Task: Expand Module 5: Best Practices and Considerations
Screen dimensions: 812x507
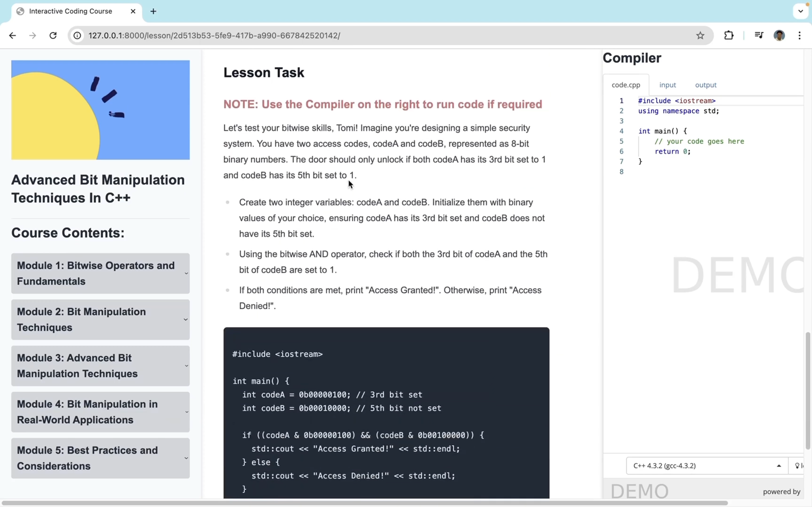Action: point(100,458)
